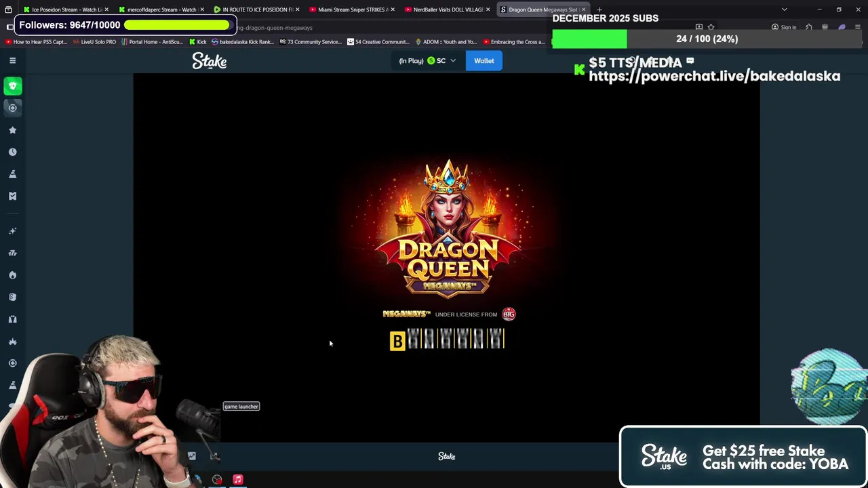Viewport: 868px width, 488px height.
Task: Click the green shield icon in sidebar
Action: pos(12,86)
